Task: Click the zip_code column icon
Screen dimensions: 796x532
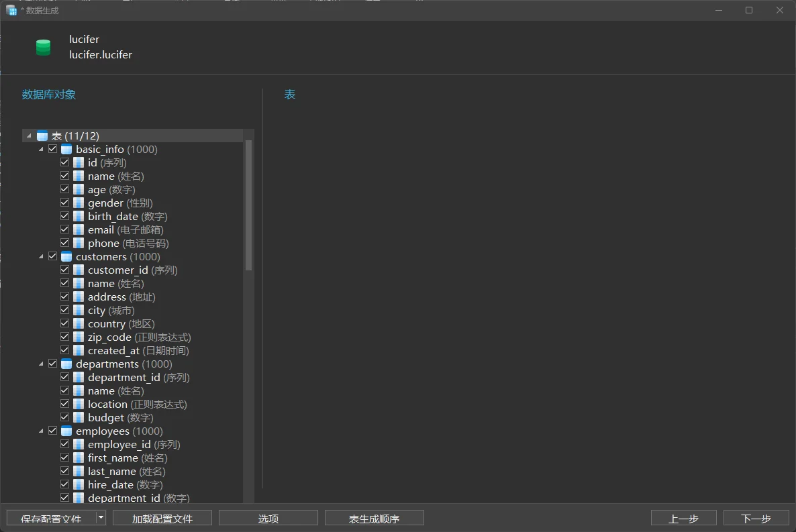Action: 79,337
